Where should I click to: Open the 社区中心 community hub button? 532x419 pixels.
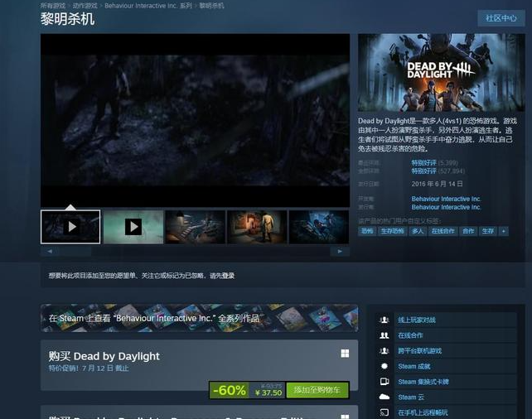point(501,18)
